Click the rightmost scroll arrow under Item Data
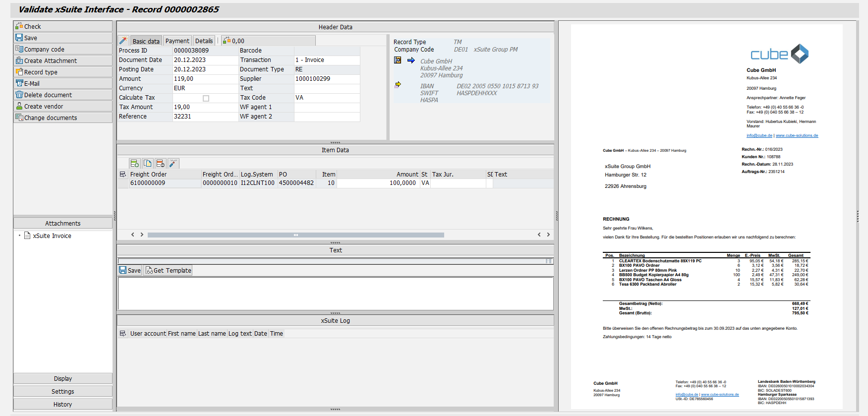This screenshot has width=868, height=416. pyautogui.click(x=548, y=235)
